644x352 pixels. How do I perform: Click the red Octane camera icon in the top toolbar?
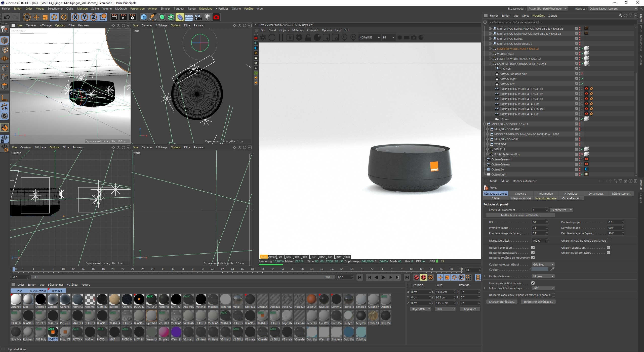coord(216,17)
